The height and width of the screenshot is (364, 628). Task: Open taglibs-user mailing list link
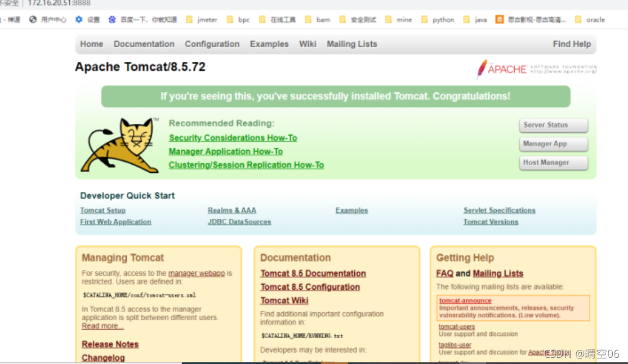455,345
